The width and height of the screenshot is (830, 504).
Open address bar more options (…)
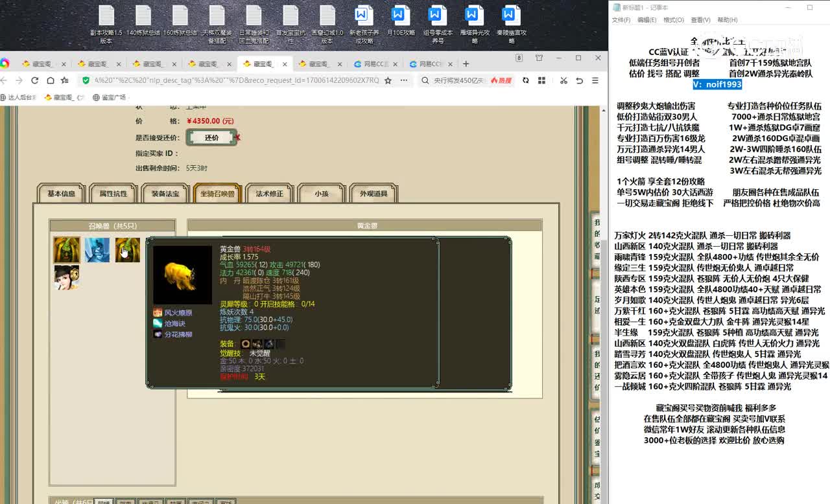(x=404, y=80)
